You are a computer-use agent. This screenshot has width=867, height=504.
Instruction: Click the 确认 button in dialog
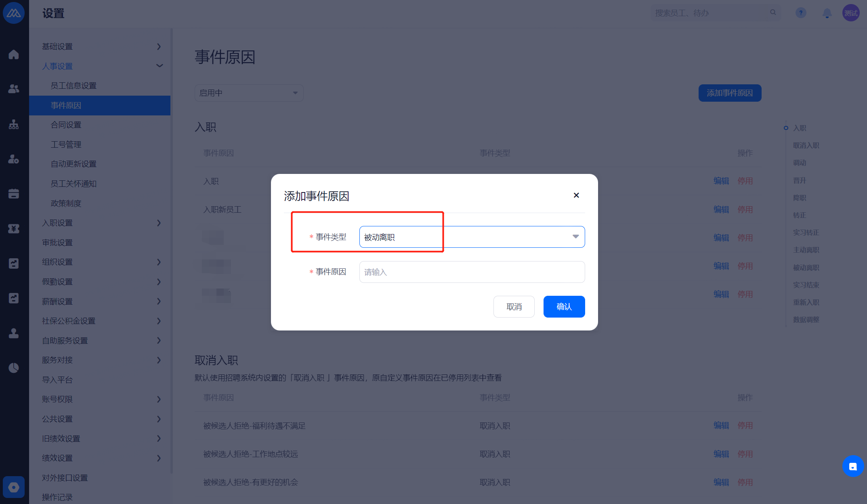[564, 307]
